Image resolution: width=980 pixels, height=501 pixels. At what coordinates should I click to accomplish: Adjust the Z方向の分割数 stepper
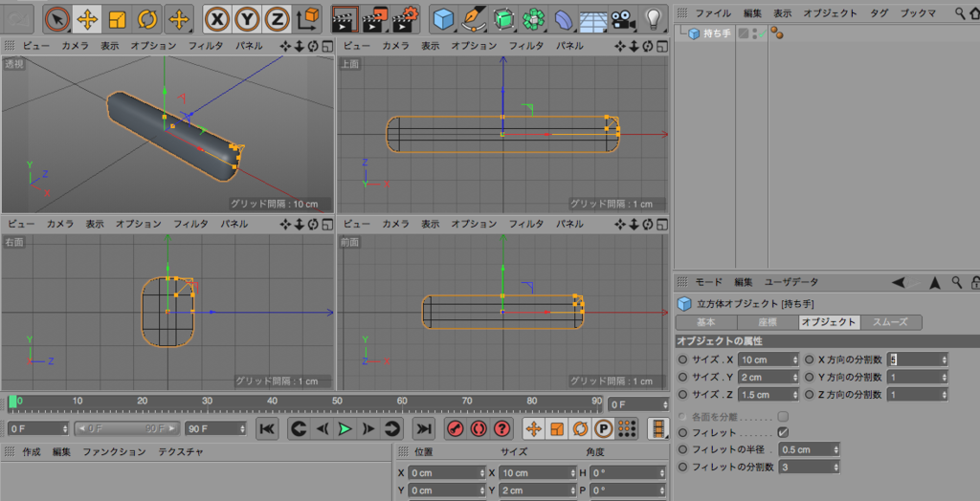click(x=944, y=395)
